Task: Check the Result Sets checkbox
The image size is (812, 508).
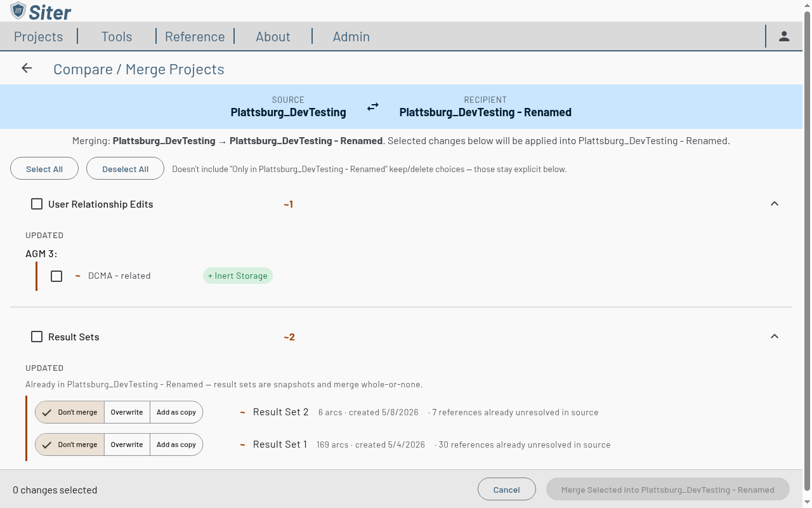Action: point(37,337)
